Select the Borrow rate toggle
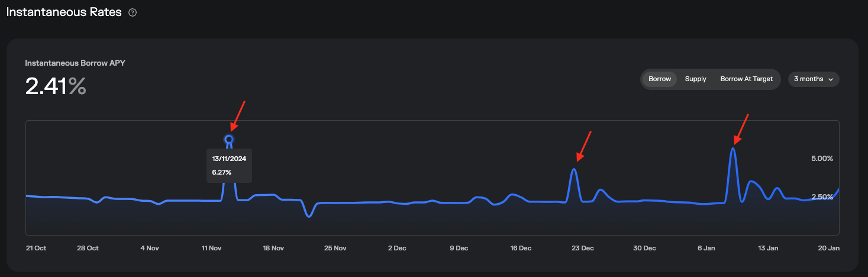 click(x=660, y=79)
